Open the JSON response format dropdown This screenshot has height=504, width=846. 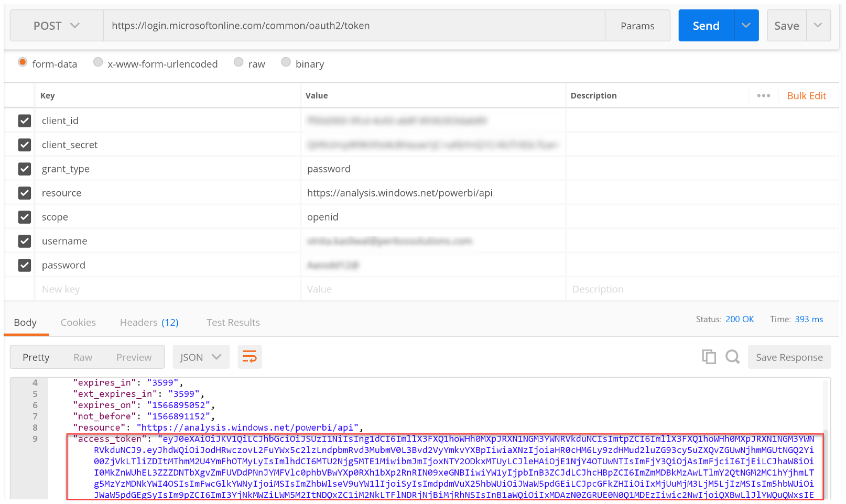coord(201,357)
